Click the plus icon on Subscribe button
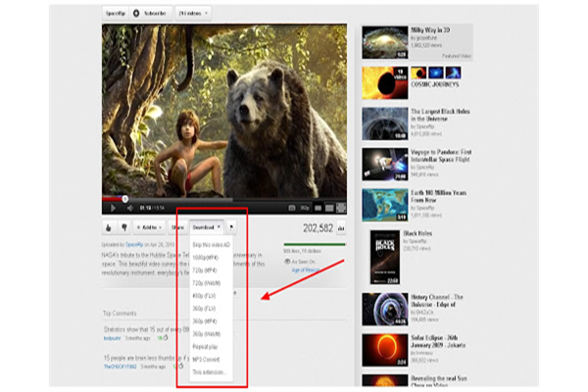This screenshot has width=588, height=392. (136, 15)
